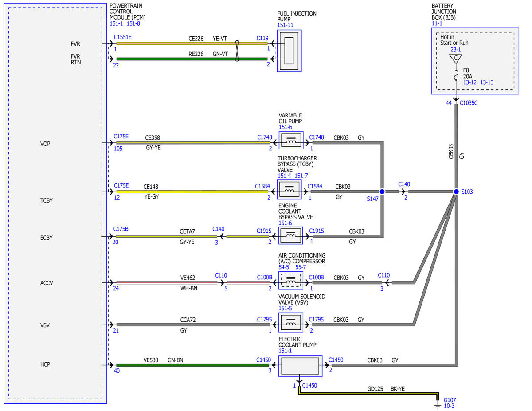Click wire code VE530
This screenshot has width=532, height=411.
(x=151, y=360)
